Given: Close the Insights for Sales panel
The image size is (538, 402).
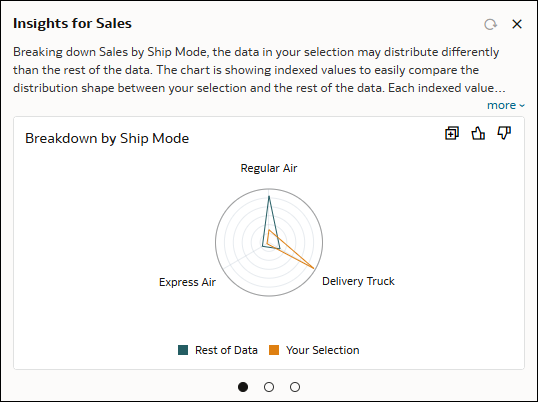Looking at the screenshot, I should (517, 24).
